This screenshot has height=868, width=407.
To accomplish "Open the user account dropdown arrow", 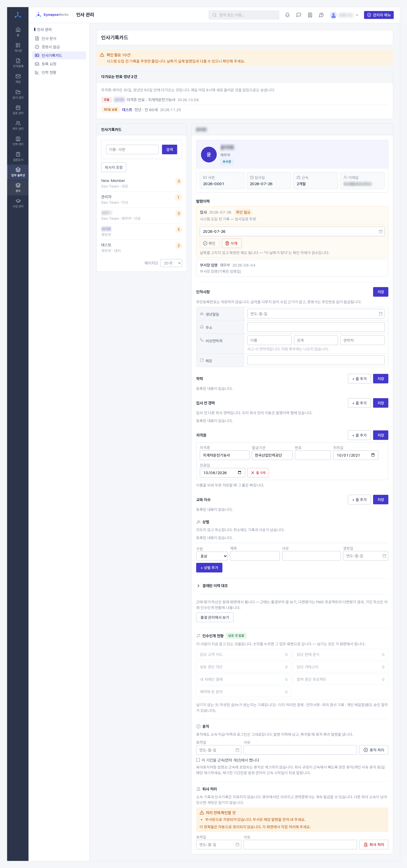I will (x=357, y=15).
